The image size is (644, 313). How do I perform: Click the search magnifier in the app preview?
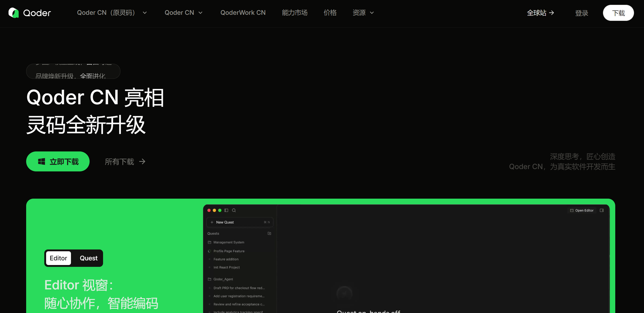pyautogui.click(x=234, y=210)
